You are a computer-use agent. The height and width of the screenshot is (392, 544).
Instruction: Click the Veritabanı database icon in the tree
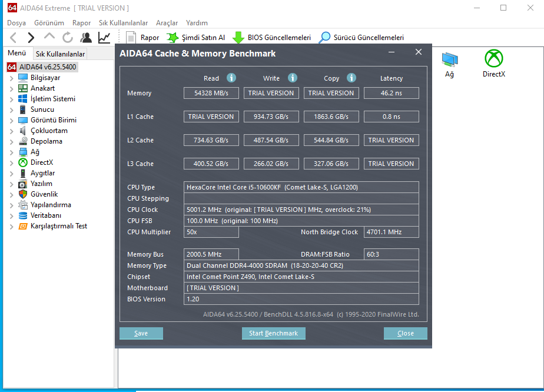click(23, 215)
